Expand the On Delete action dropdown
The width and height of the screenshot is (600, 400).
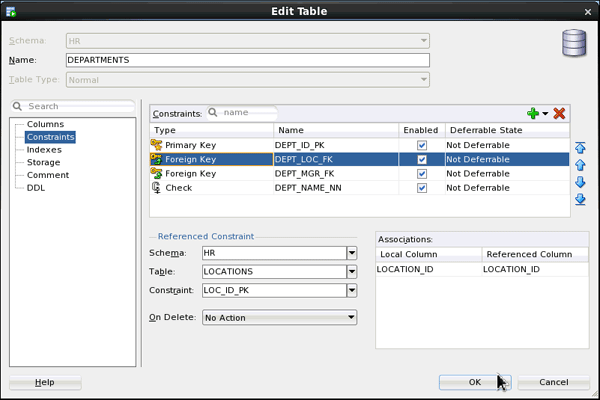coord(351,318)
